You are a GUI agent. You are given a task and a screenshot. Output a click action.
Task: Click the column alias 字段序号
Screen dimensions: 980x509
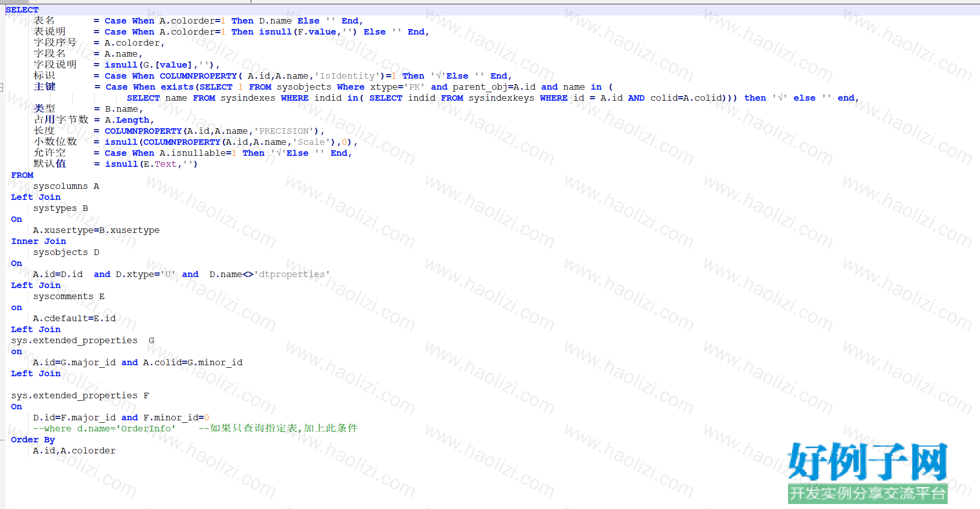[55, 43]
